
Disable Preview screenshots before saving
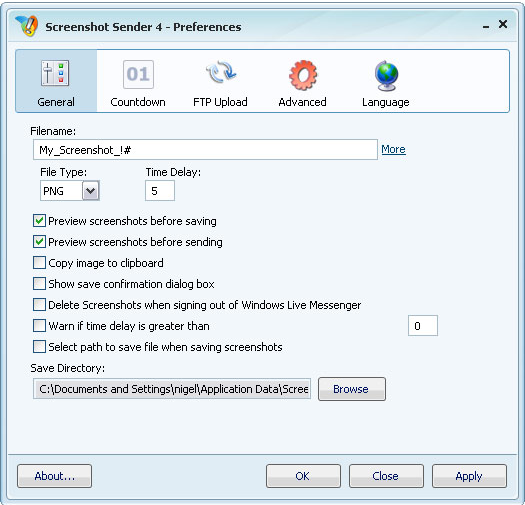tap(39, 221)
